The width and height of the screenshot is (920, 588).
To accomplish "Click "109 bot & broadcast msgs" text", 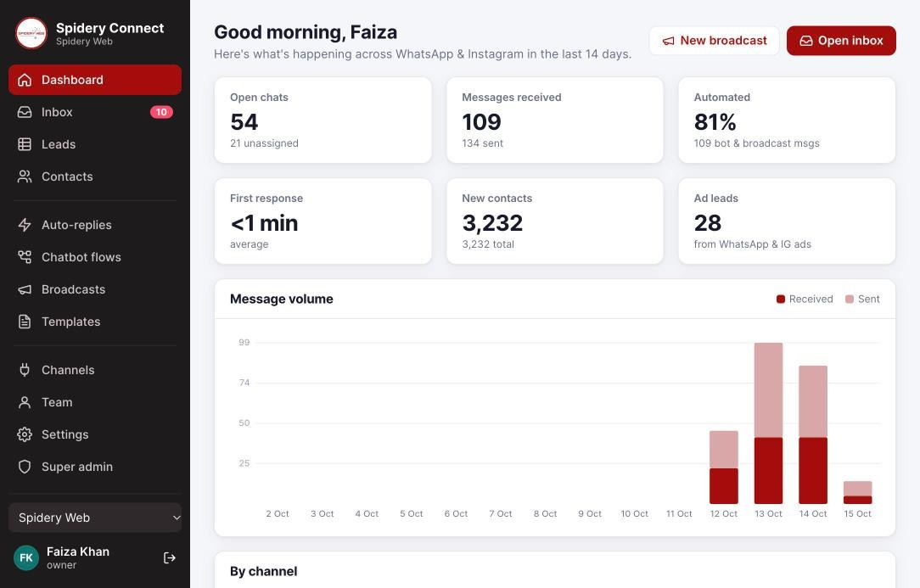I will click(x=756, y=143).
